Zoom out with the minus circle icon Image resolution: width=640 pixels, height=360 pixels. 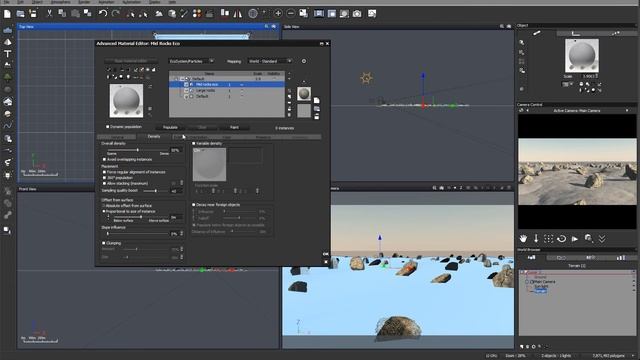[291, 13]
